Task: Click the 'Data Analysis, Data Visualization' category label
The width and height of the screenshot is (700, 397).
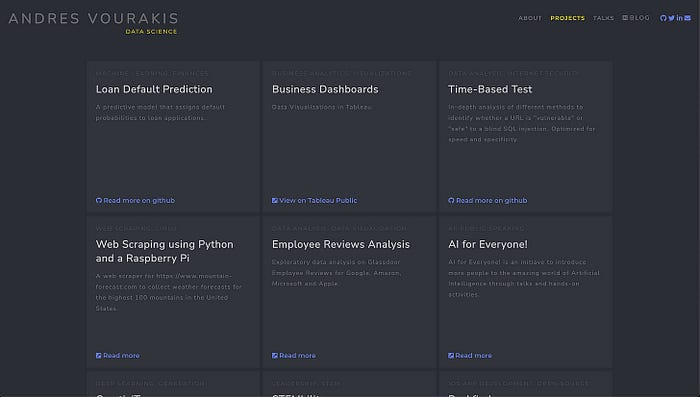Action: point(339,229)
